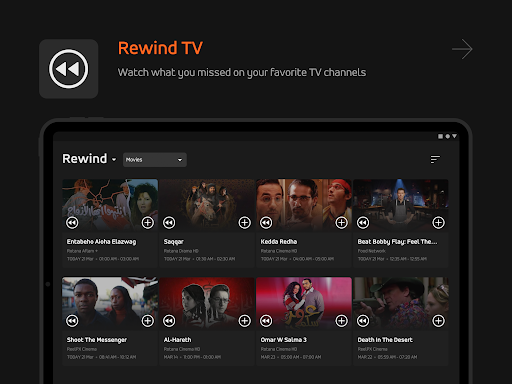Open the Al-Hareth movie thumbnail
Image resolution: width=512 pixels, height=384 pixels.
coord(207,303)
